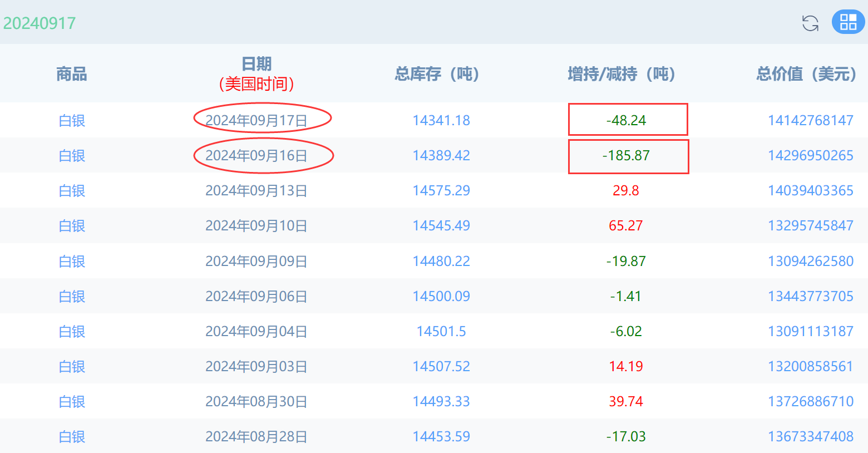Click total value 13673347408 in last row
Screen dimensions: 868x453
pos(810,437)
